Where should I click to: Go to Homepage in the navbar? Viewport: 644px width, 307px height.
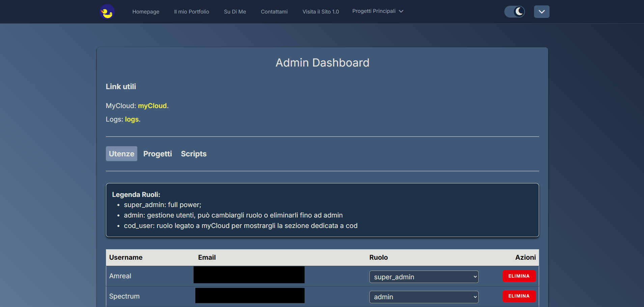click(x=146, y=11)
